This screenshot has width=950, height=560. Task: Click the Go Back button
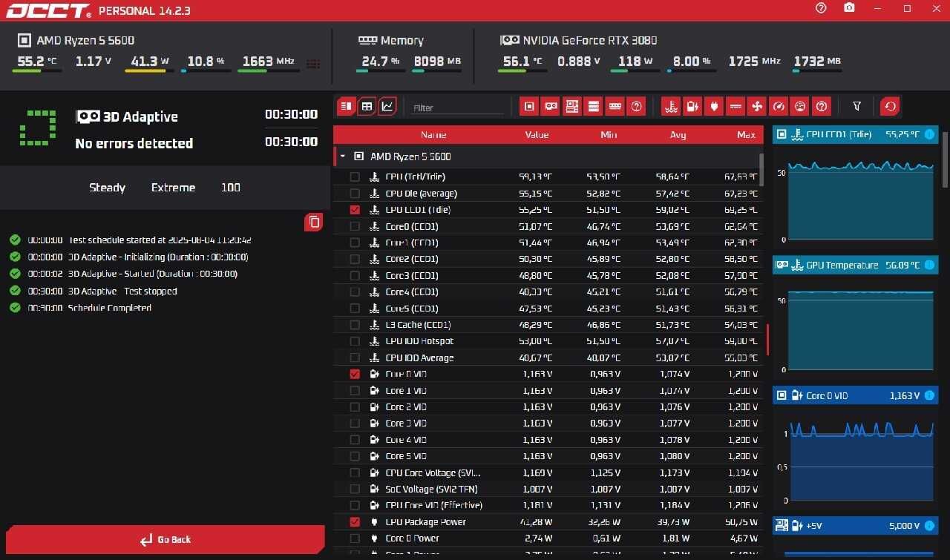[166, 539]
